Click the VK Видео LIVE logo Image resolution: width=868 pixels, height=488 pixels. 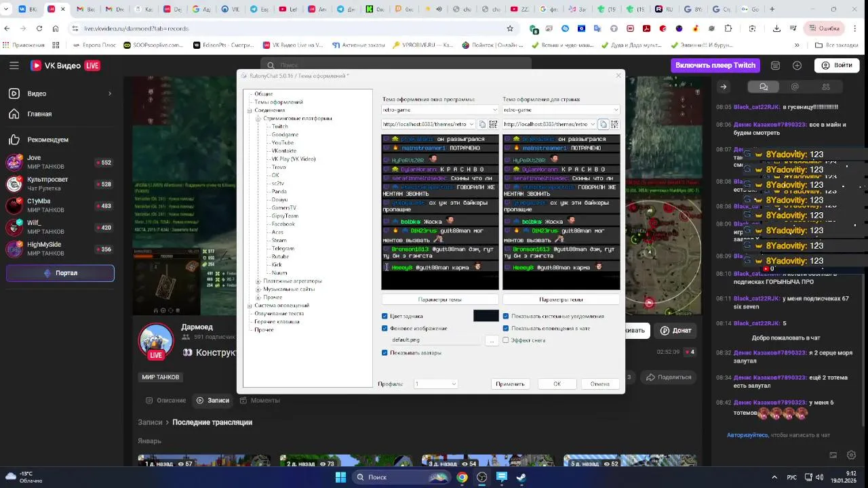(x=65, y=65)
